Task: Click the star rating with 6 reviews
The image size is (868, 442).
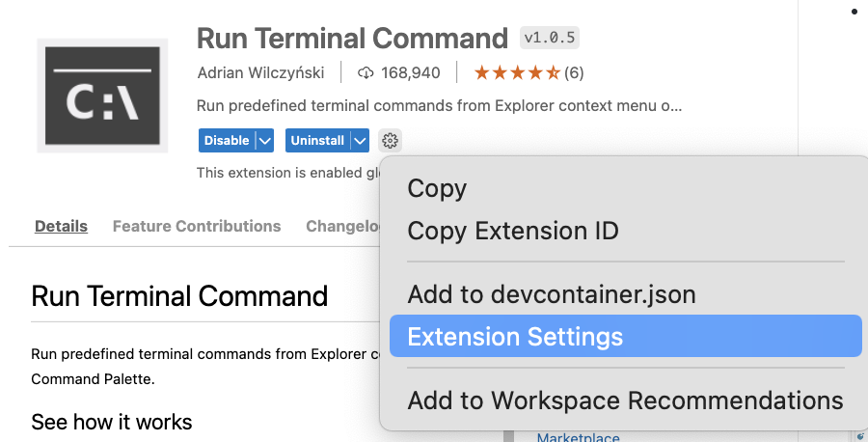Action: 529,72
